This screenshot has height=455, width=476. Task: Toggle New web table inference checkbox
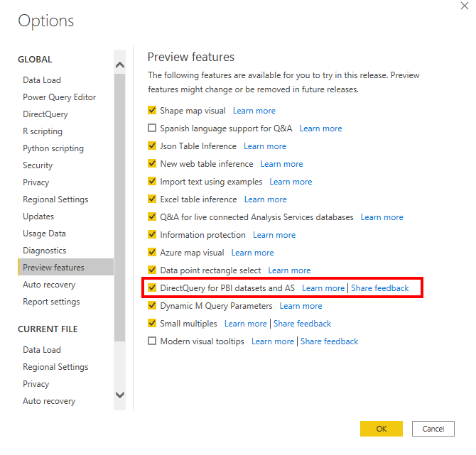152,163
